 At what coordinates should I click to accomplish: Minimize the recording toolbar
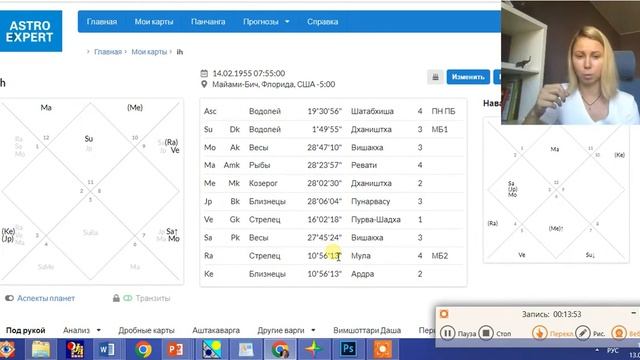(x=633, y=313)
